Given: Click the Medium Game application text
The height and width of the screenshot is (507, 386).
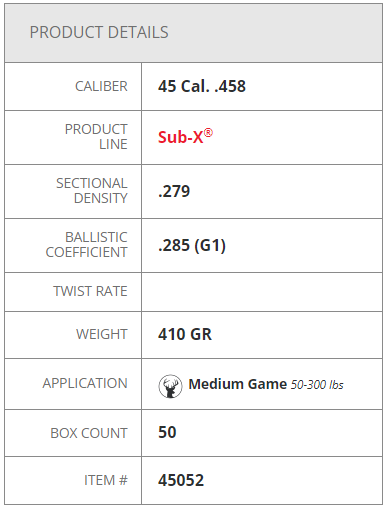Looking at the screenshot, I should pos(238,384).
